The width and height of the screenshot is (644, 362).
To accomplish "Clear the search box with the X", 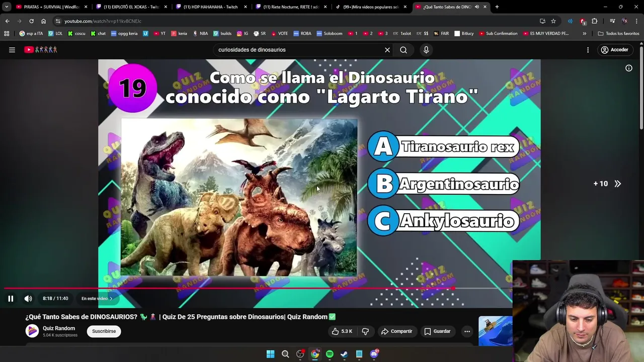I will 387,50.
